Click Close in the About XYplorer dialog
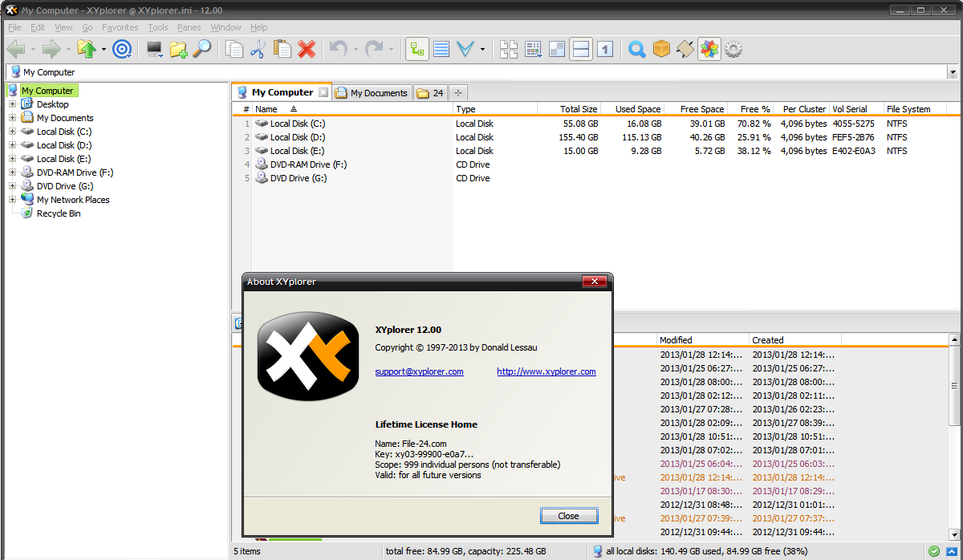This screenshot has width=963, height=560. click(x=568, y=516)
